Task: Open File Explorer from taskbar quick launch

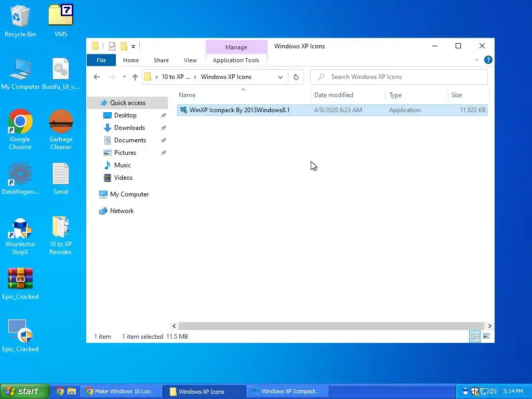Action: [72, 391]
